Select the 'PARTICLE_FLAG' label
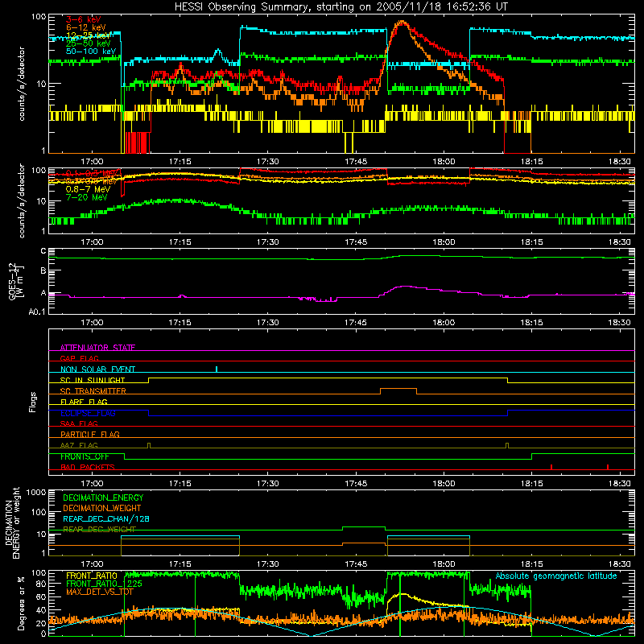The height and width of the screenshot is (644, 644). (90, 435)
